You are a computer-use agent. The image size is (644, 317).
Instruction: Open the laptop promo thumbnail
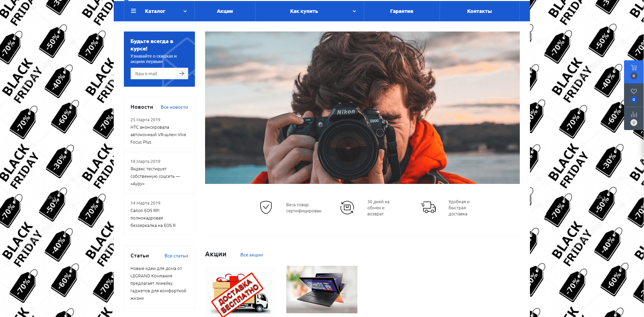(321, 290)
